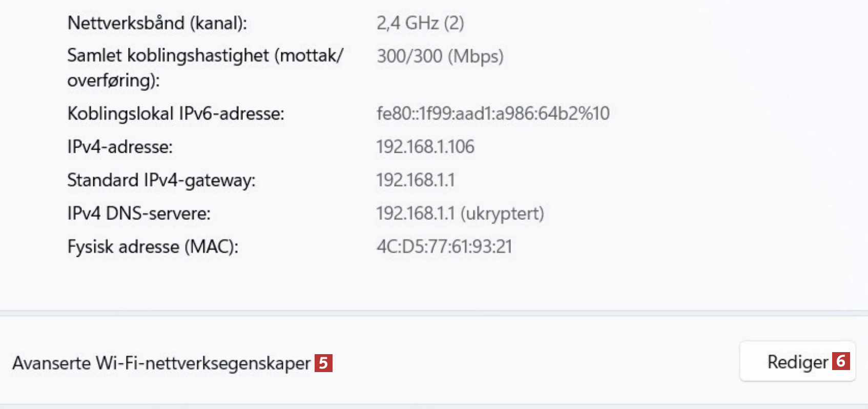Click the MAC address 4C:D5:77:61:93:21
Image resolution: width=868 pixels, height=409 pixels.
coord(444,247)
